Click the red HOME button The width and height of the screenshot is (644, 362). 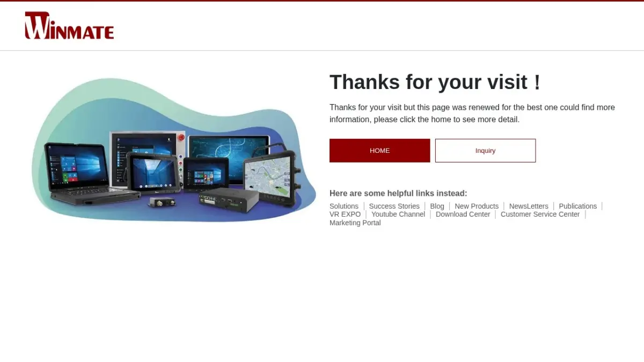click(x=379, y=151)
